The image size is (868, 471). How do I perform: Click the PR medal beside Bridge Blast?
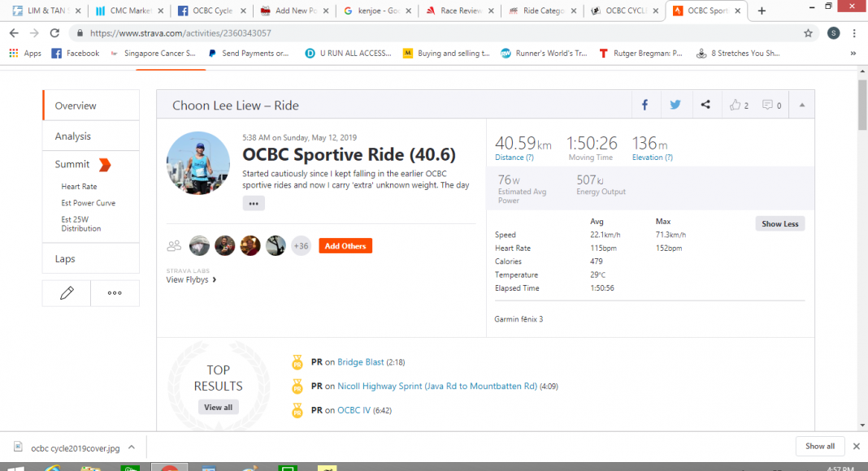click(297, 363)
